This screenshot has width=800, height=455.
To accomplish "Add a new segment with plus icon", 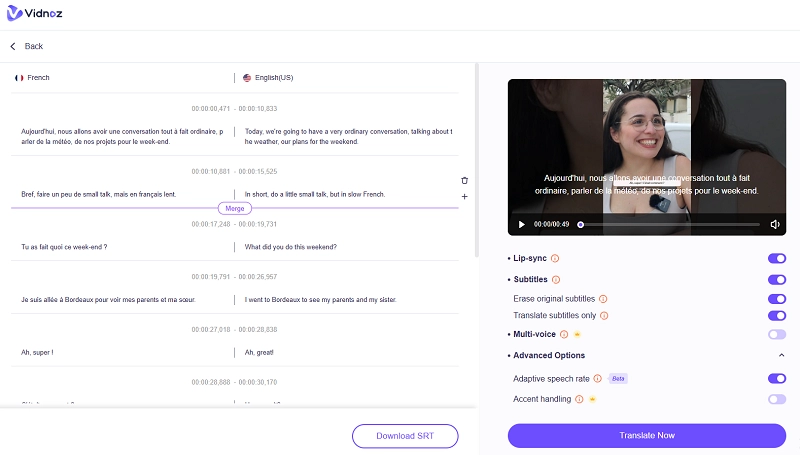I will (x=464, y=197).
